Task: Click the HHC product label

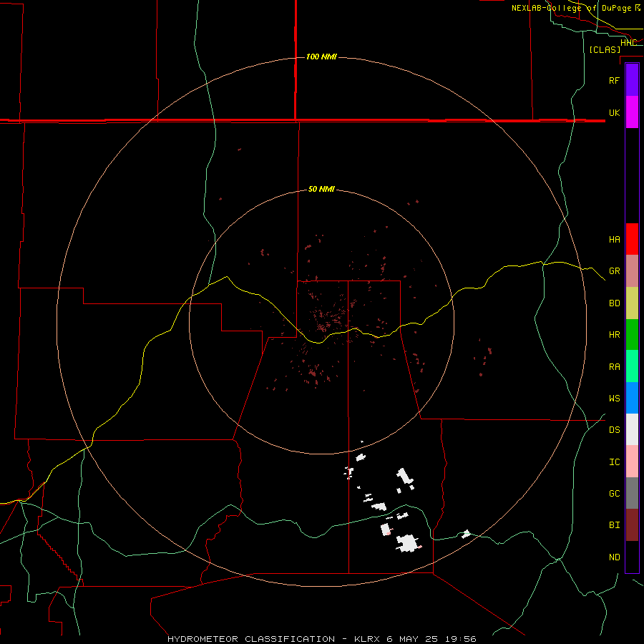Action: (628, 43)
